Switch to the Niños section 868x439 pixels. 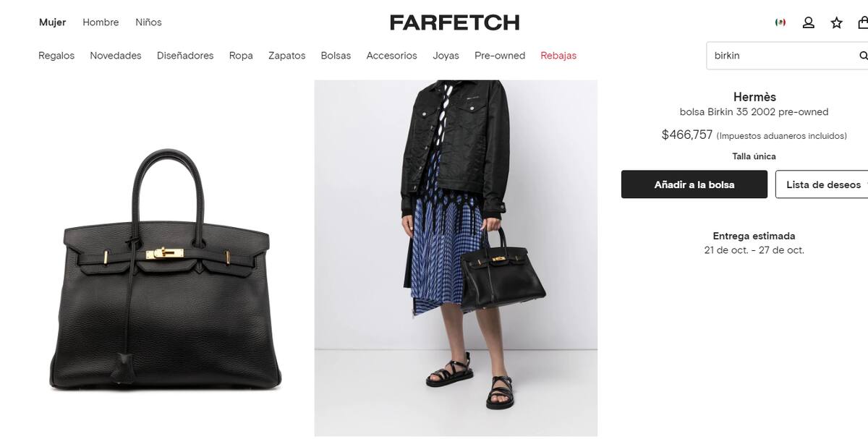pos(148,22)
